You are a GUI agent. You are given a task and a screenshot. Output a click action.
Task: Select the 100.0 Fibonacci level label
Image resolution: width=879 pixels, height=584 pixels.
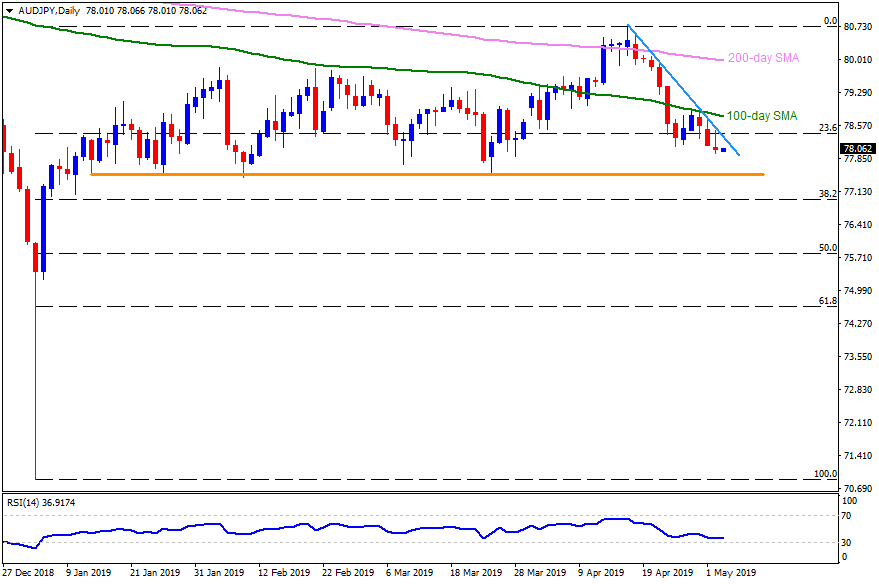coord(825,473)
